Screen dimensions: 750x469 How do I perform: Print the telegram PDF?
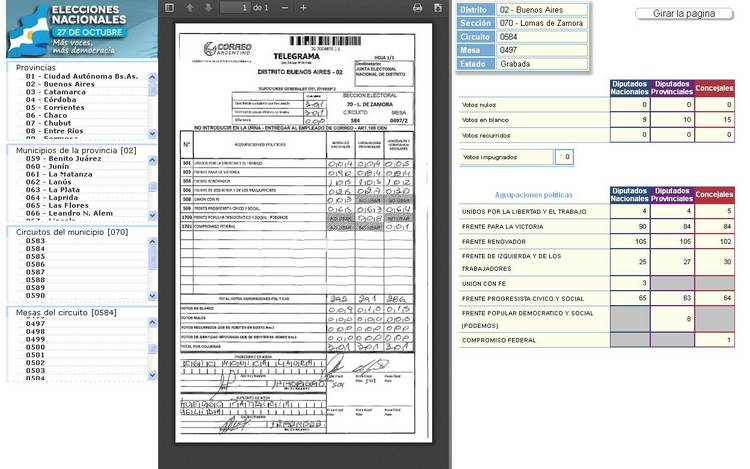[x=418, y=8]
